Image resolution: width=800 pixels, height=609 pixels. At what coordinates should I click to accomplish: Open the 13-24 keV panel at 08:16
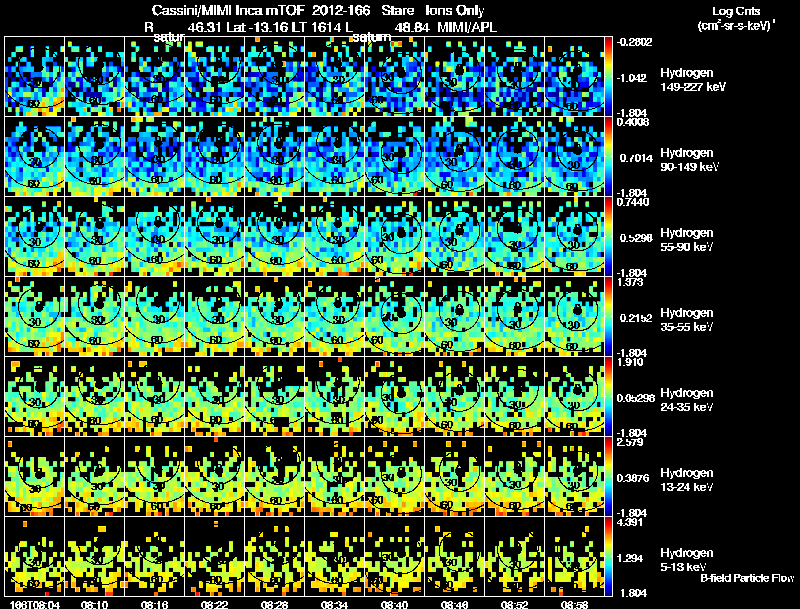155,477
